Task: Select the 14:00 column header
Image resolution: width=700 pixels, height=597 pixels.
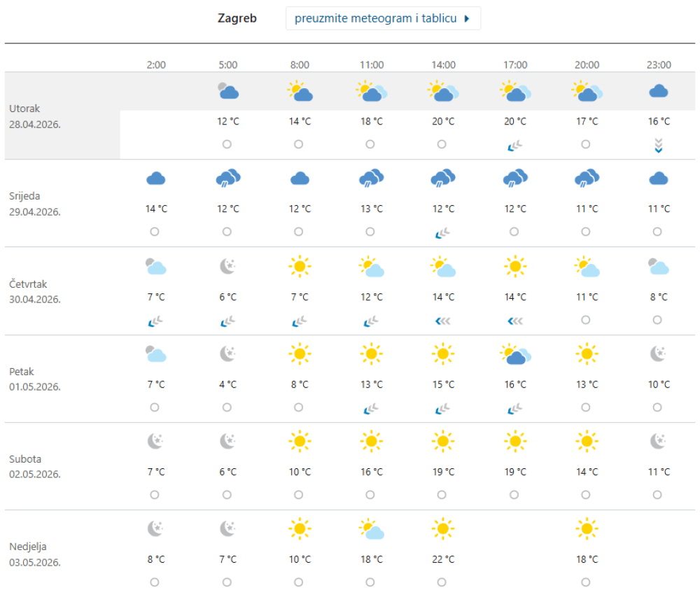Action: point(443,65)
